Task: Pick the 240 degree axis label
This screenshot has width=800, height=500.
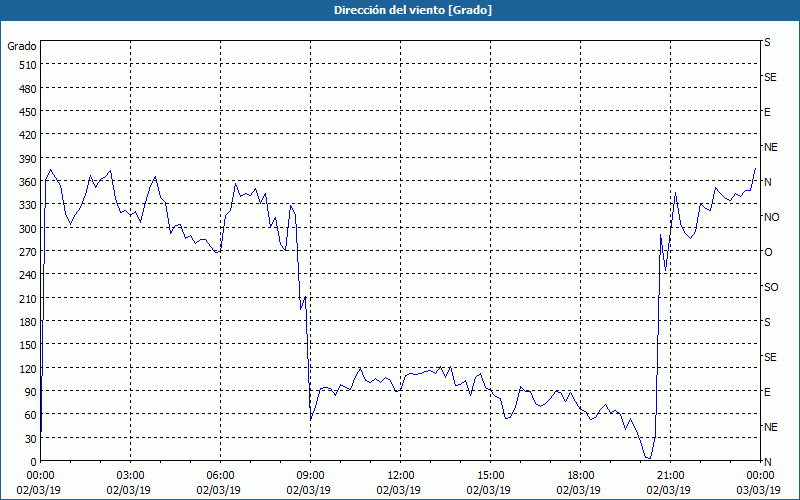Action: coord(27,276)
